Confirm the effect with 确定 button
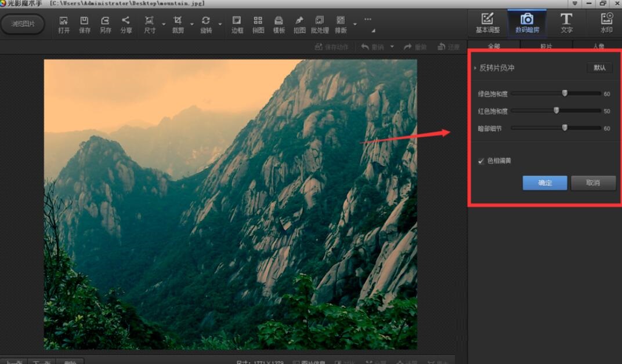The image size is (622, 364). pos(545,183)
